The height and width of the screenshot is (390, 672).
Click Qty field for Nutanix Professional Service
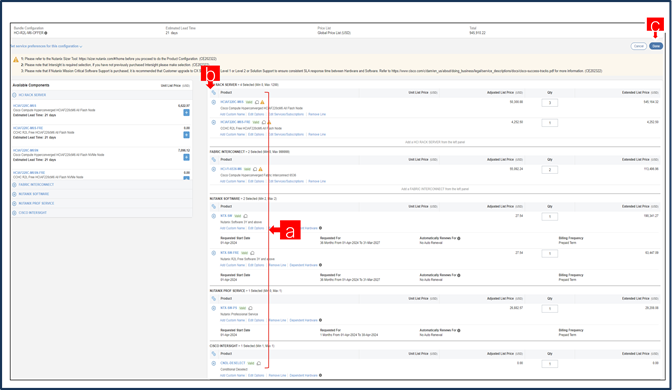(549, 309)
